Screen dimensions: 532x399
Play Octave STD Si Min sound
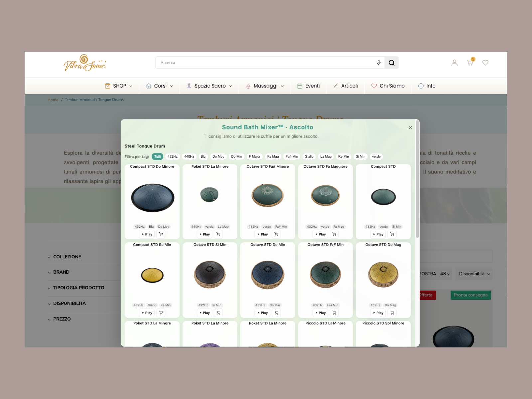pos(205,313)
